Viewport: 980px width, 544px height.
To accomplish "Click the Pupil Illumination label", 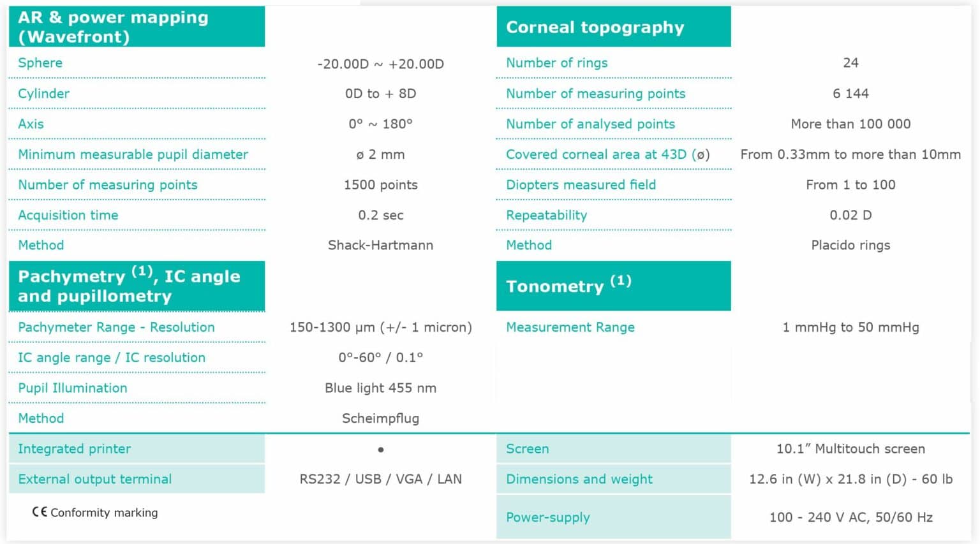I will point(73,388).
